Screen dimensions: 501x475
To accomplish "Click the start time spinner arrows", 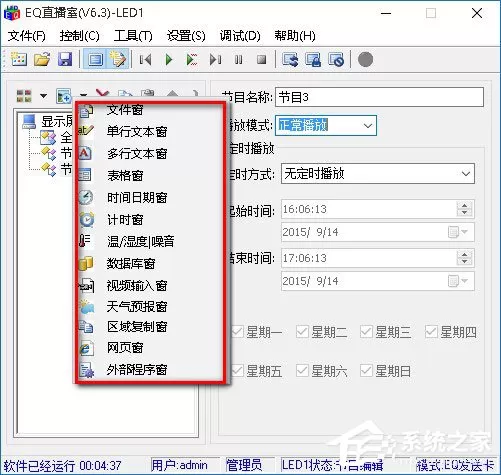I will pos(464,209).
